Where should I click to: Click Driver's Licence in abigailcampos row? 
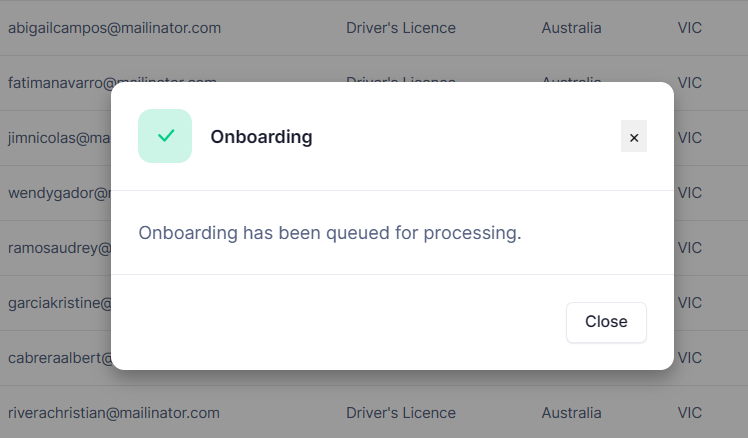point(401,28)
